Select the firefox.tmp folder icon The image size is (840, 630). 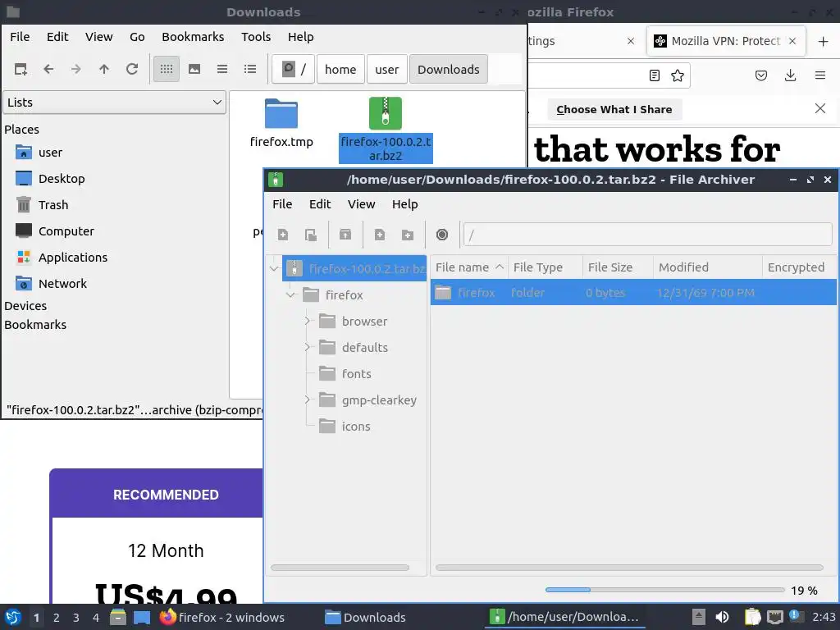(x=281, y=113)
